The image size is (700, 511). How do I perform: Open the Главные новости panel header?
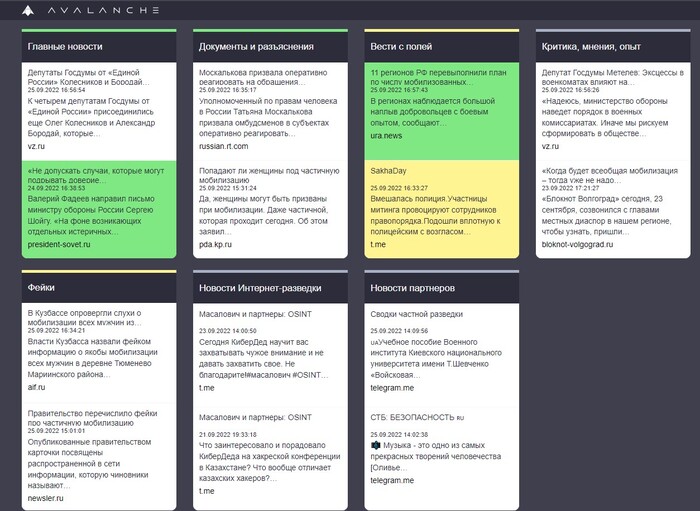pyautogui.click(x=99, y=46)
